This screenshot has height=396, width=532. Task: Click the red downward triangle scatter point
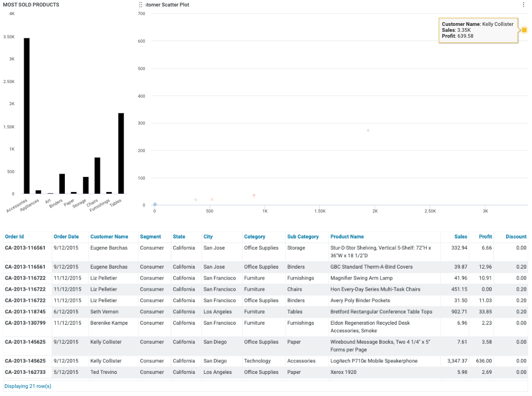(x=254, y=195)
